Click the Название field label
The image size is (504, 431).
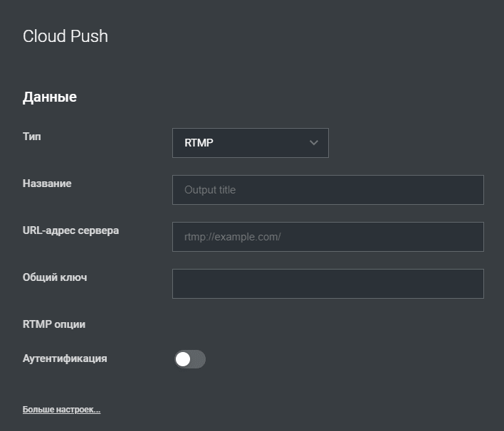tap(47, 183)
